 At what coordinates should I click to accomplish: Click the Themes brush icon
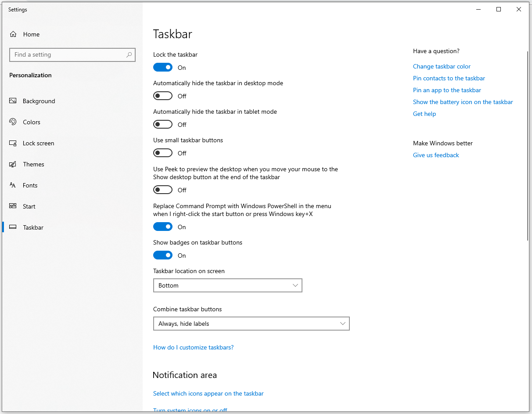[x=13, y=164]
